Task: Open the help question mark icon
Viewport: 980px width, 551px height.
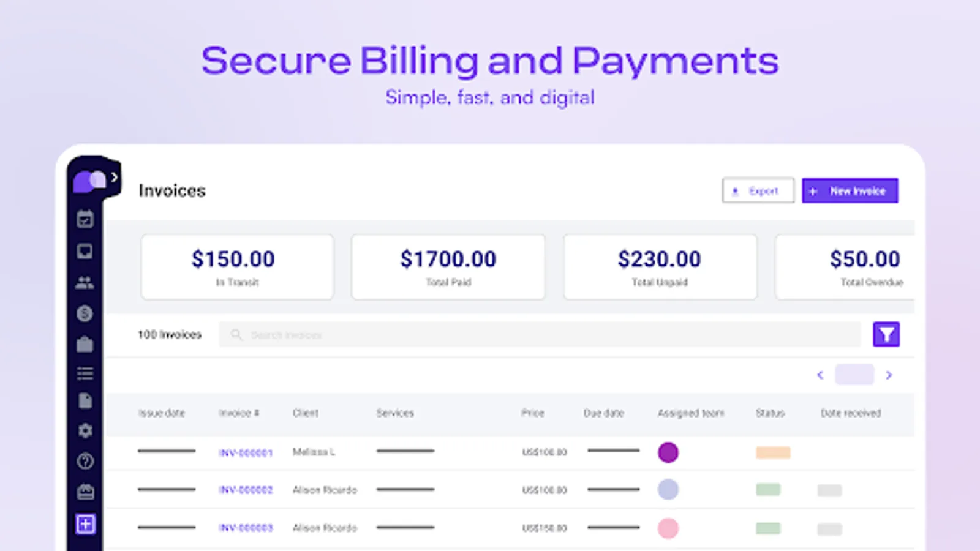Action: pos(85,461)
